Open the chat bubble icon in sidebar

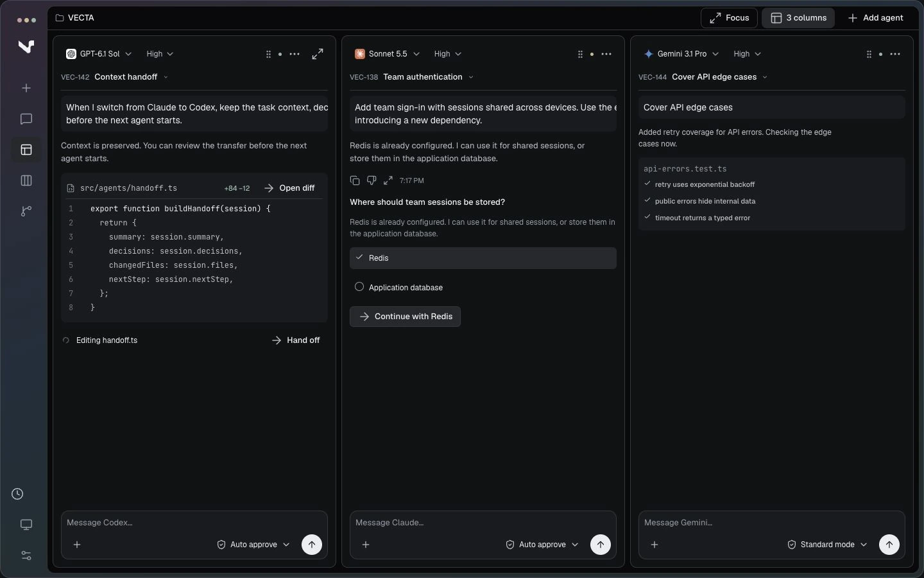(26, 119)
